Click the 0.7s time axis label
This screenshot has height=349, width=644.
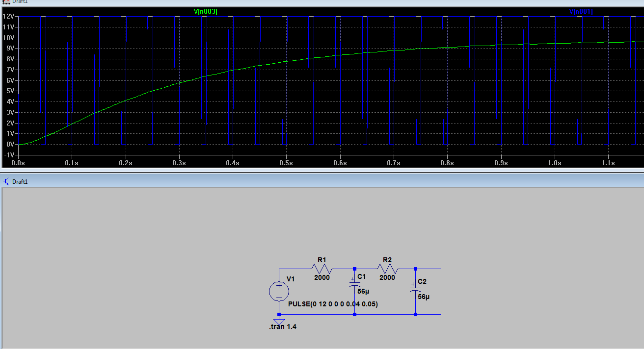394,163
